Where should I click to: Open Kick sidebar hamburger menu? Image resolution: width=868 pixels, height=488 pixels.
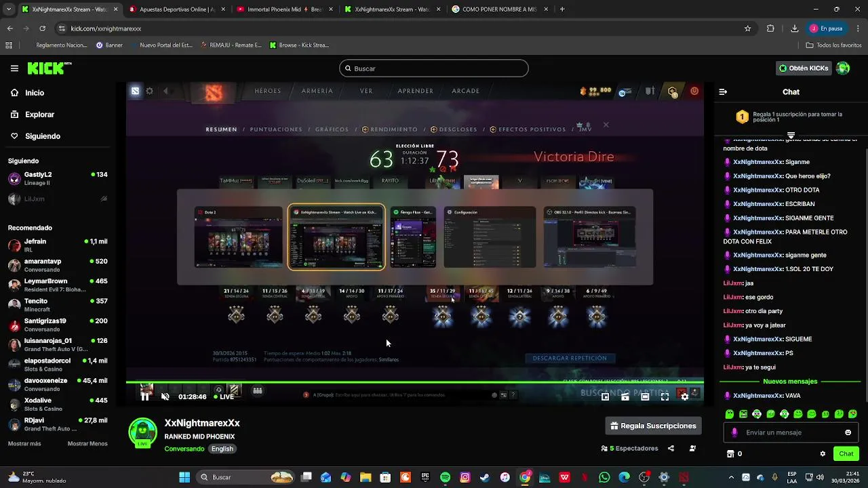pos(14,68)
